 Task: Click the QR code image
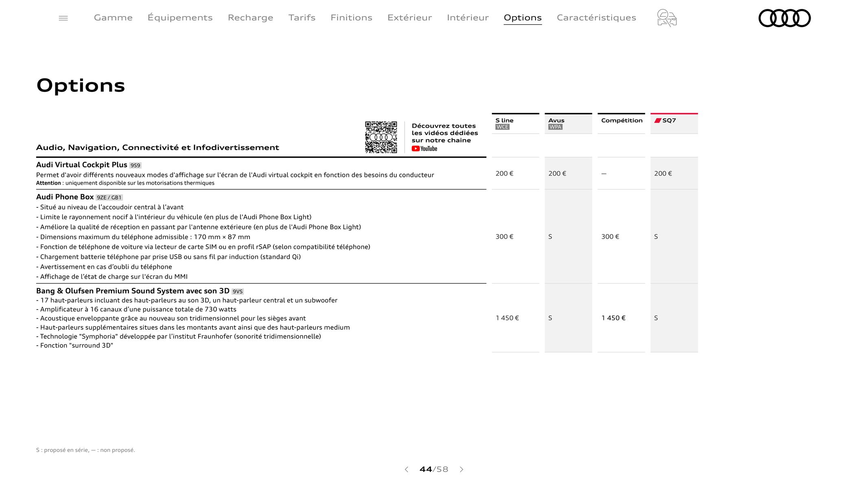[x=381, y=137]
